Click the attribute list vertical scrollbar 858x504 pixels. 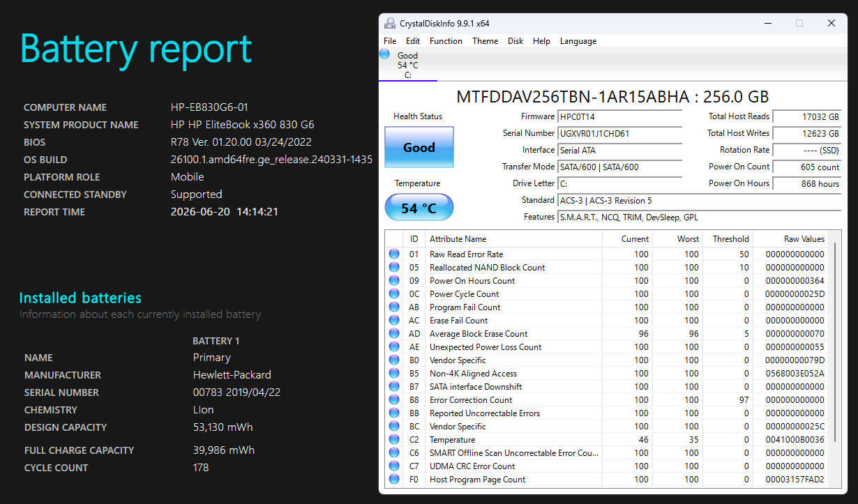[x=834, y=359]
